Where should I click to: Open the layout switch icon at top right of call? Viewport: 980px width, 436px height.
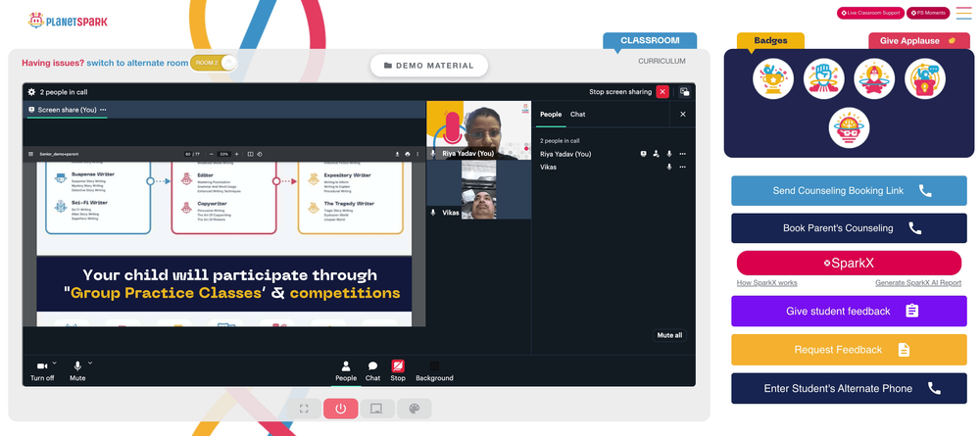tap(684, 92)
